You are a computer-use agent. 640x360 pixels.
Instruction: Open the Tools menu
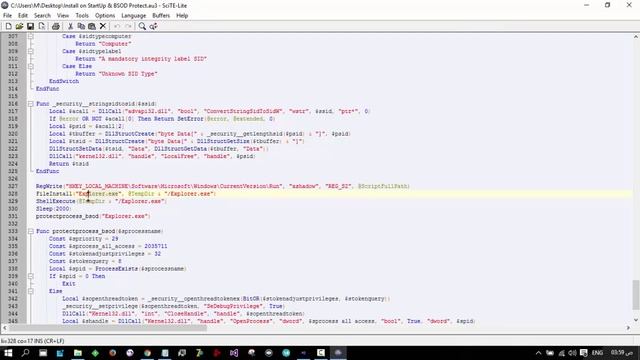(x=82, y=16)
